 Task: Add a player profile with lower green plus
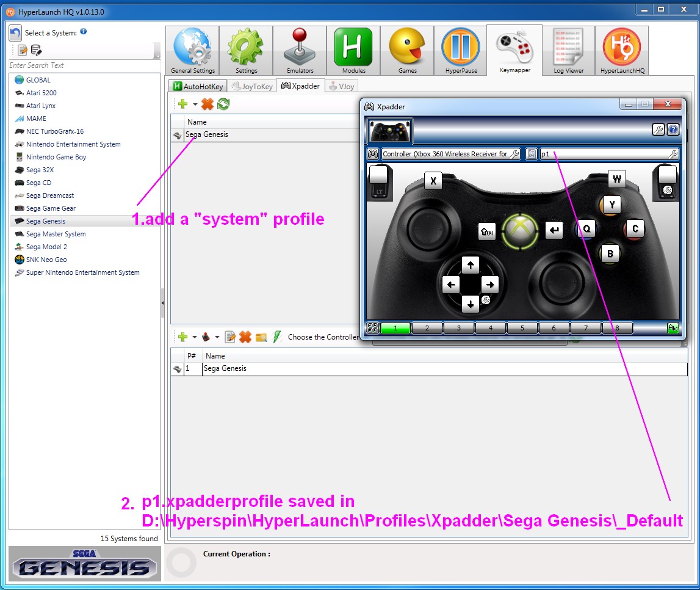coord(182,337)
